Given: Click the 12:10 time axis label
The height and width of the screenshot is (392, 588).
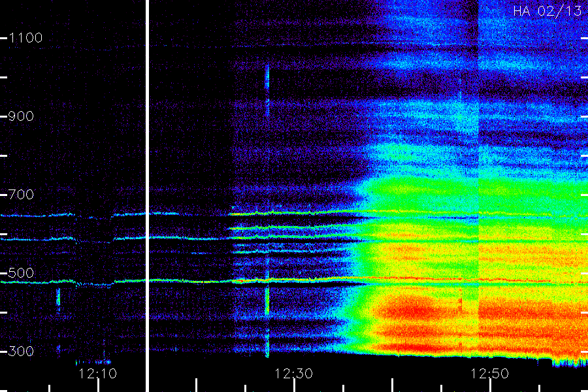Looking at the screenshot, I should click(97, 374).
